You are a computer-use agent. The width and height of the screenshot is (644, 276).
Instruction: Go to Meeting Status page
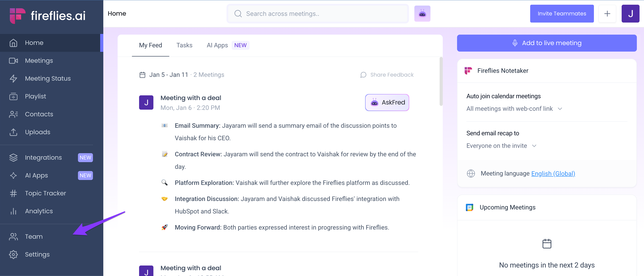(51, 78)
